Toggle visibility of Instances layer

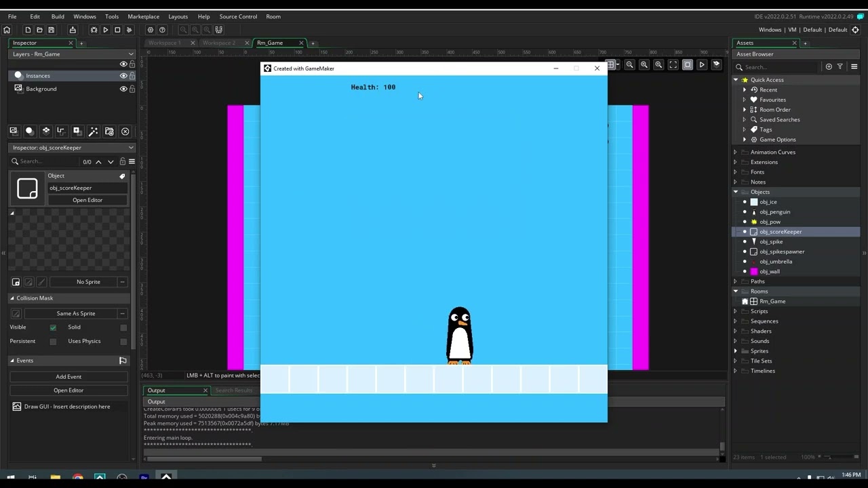point(123,76)
